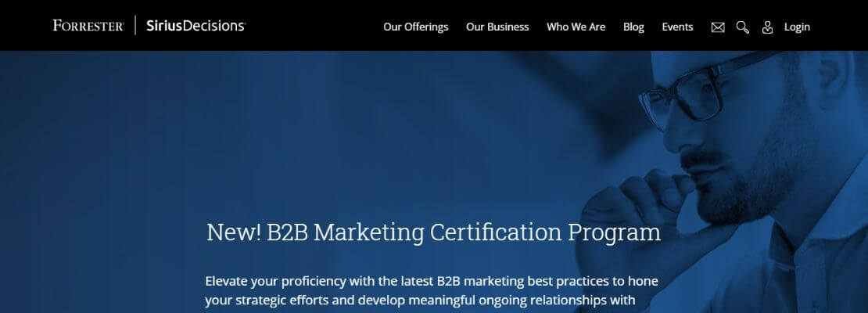
Task: Click the man's face in hero photo
Action: coord(737,139)
